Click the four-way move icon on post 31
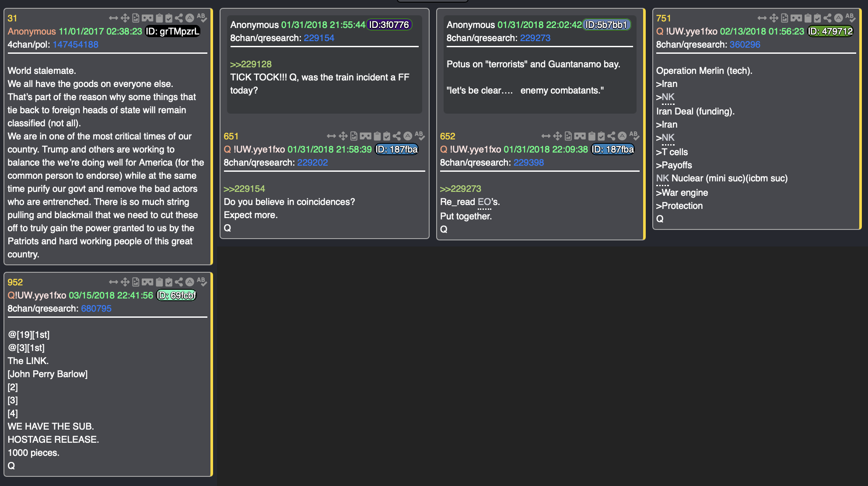The image size is (868, 486). [x=125, y=18]
